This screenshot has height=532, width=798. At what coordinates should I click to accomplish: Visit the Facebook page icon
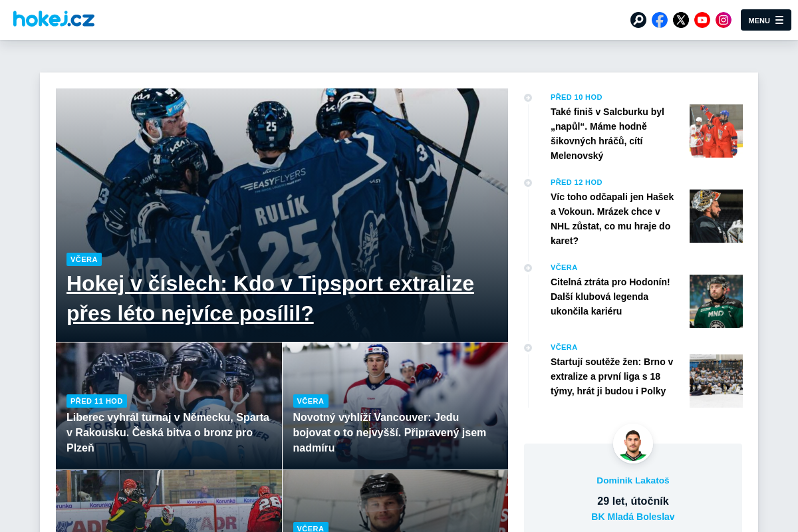pyautogui.click(x=660, y=20)
